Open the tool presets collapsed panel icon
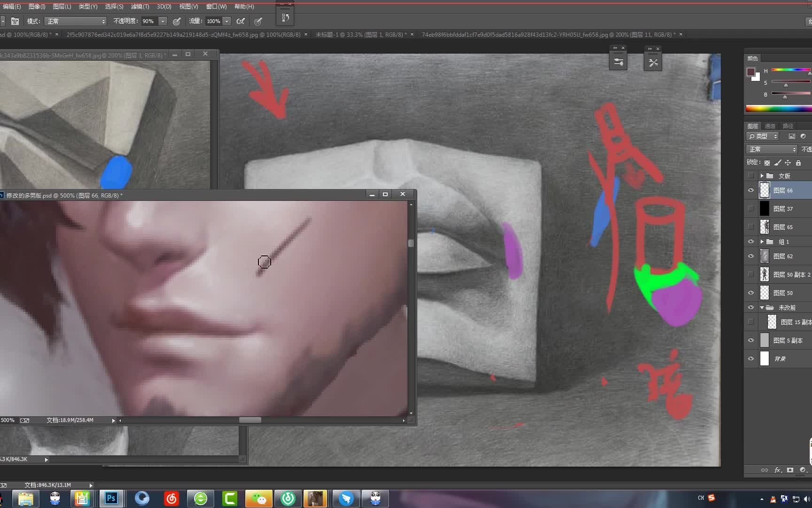This screenshot has width=812, height=508. 653,62
